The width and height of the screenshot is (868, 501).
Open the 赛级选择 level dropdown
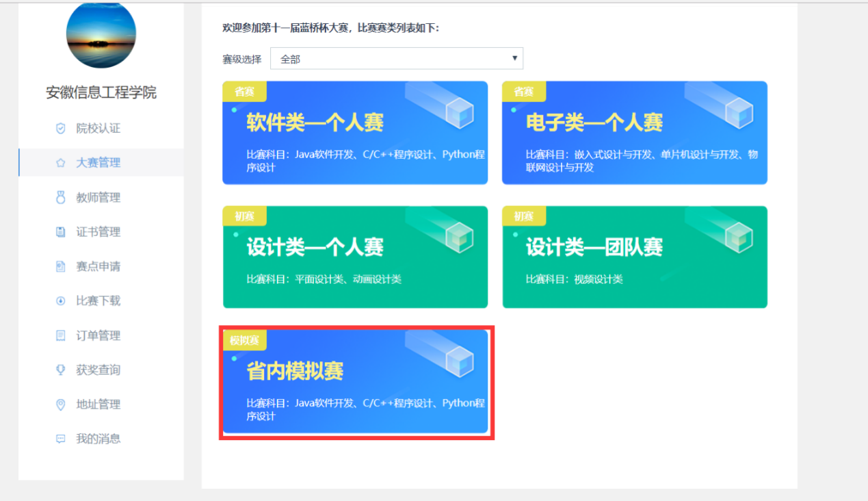point(397,58)
